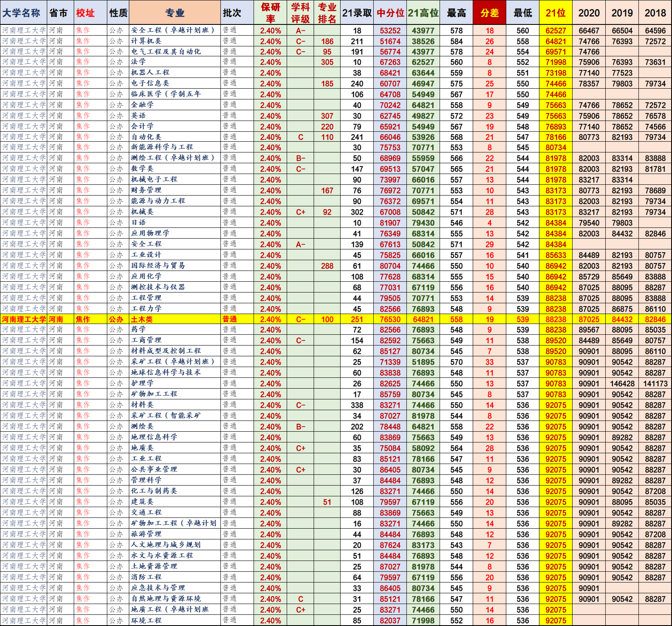The width and height of the screenshot is (672, 626).
Task: Select the 批次 header cell
Action: coord(237,13)
